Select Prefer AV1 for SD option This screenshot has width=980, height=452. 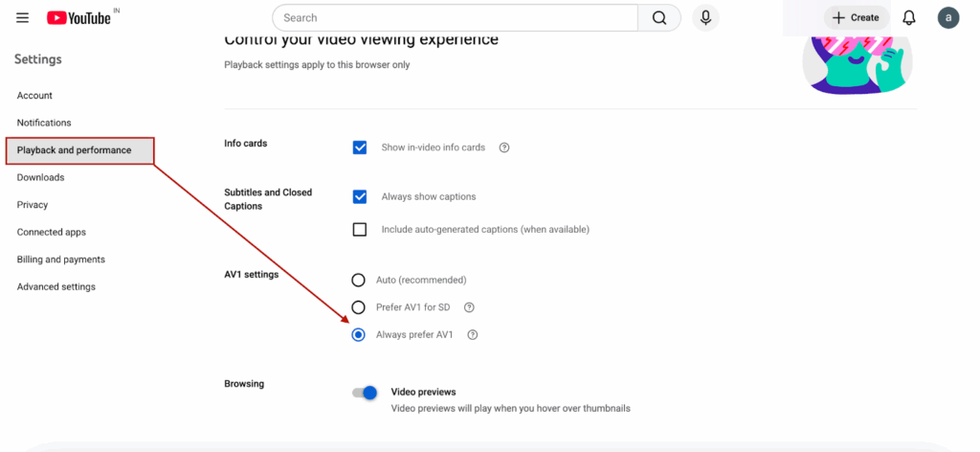(359, 307)
